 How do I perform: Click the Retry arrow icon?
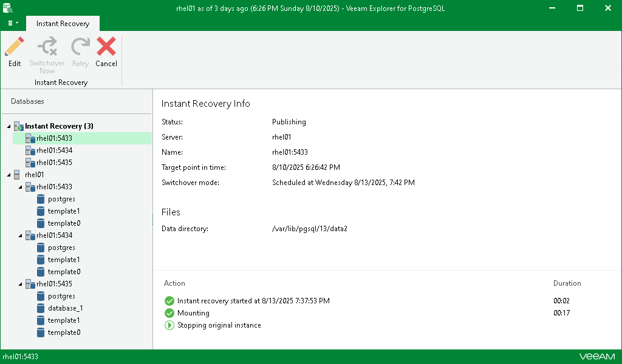(x=80, y=47)
